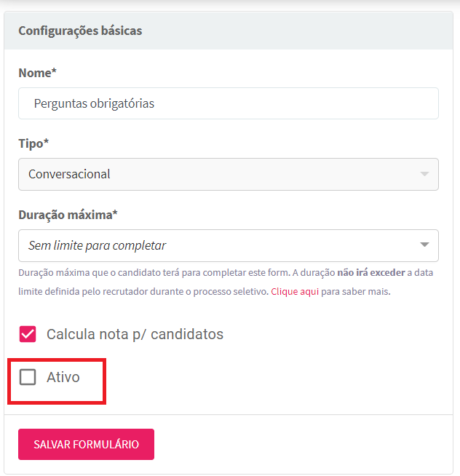Image resolution: width=460 pixels, height=476 pixels.
Task: Uncheck the Calcula nota p/ candidatos checkbox
Action: click(28, 334)
